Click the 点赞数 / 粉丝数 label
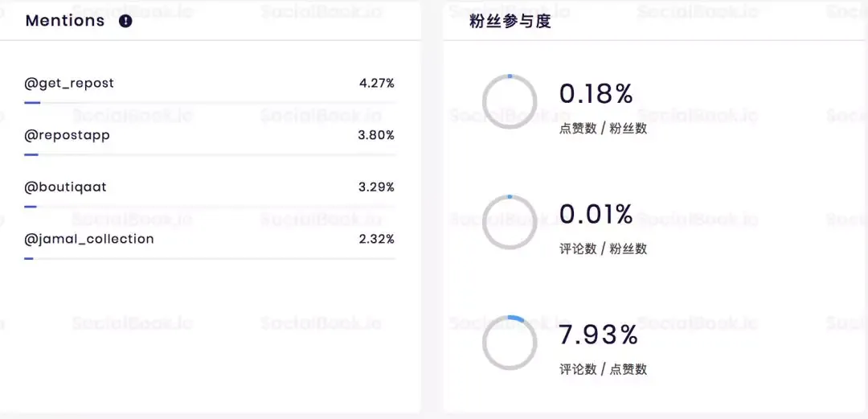The height and width of the screenshot is (419, 868). tap(603, 129)
